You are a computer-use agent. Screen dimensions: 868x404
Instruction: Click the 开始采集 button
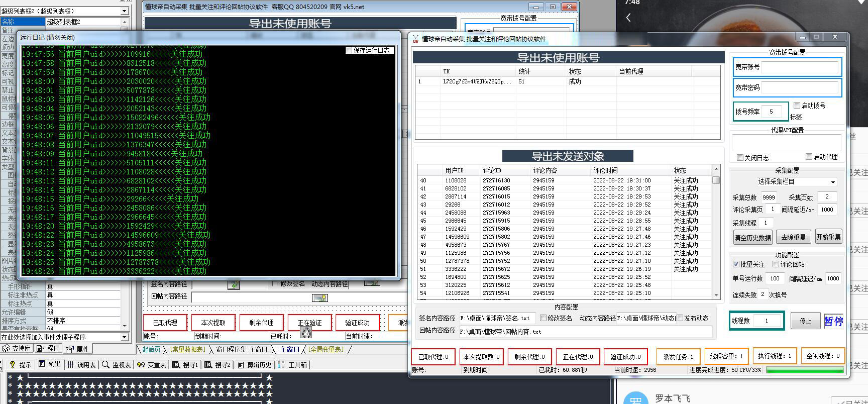point(828,237)
